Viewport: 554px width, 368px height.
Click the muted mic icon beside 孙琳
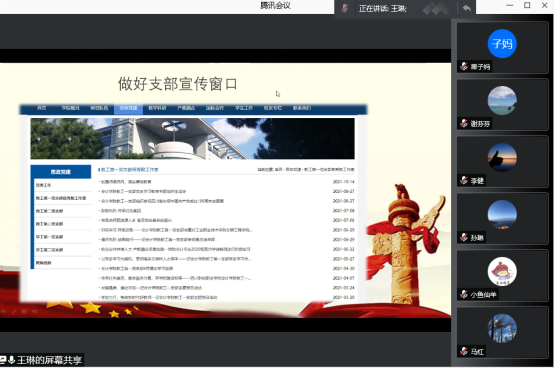pos(464,237)
